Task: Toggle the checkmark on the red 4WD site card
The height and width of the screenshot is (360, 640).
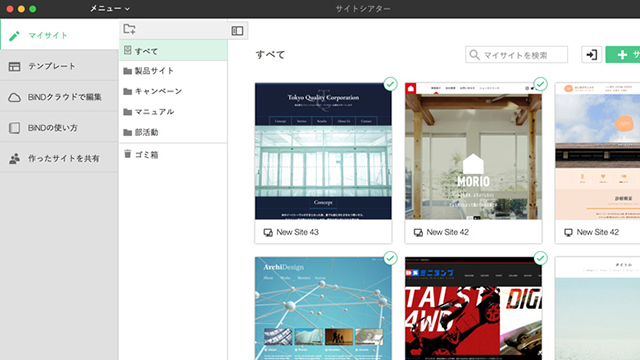Action: 540,258
